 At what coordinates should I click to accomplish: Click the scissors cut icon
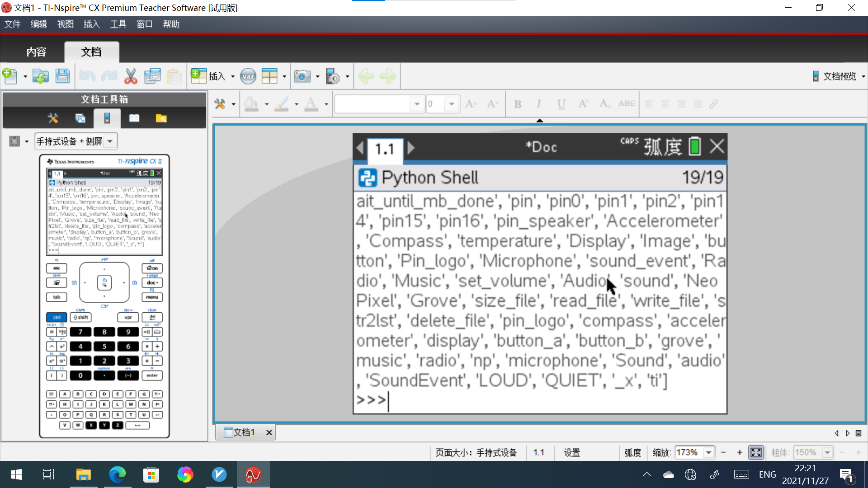pos(131,76)
